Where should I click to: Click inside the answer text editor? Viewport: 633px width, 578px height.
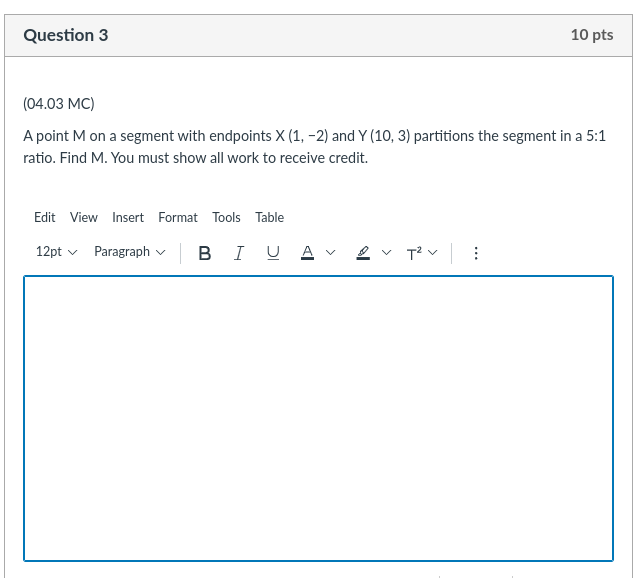coord(319,419)
